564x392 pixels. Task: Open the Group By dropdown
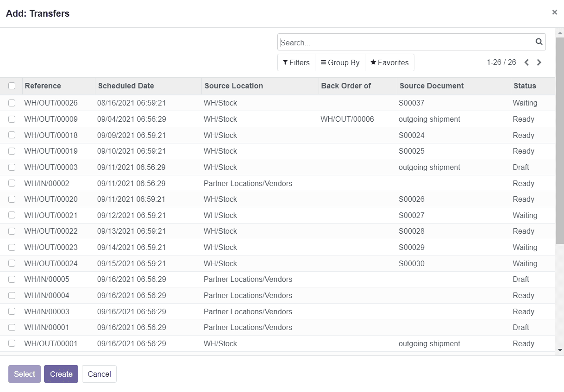click(340, 62)
